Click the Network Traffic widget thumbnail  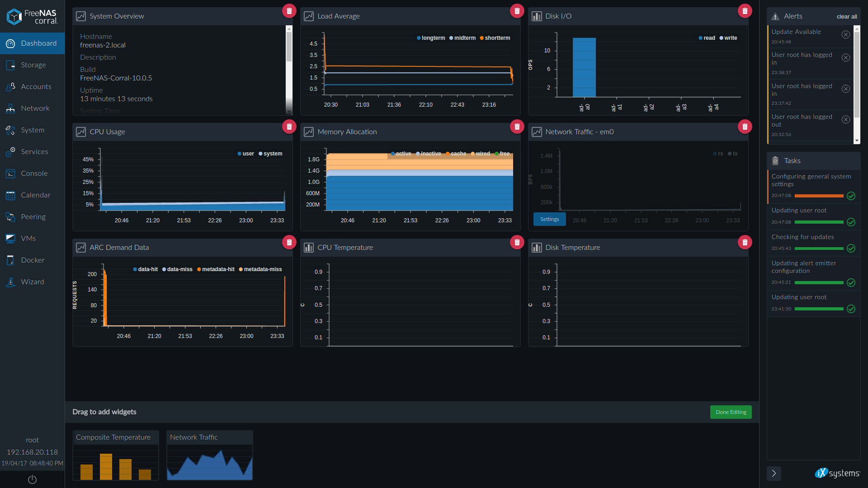[x=209, y=457]
